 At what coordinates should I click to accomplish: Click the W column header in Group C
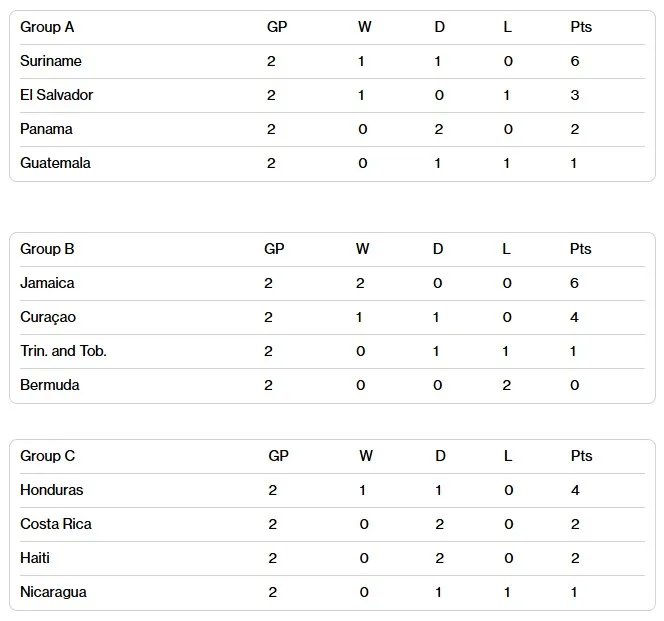point(366,456)
